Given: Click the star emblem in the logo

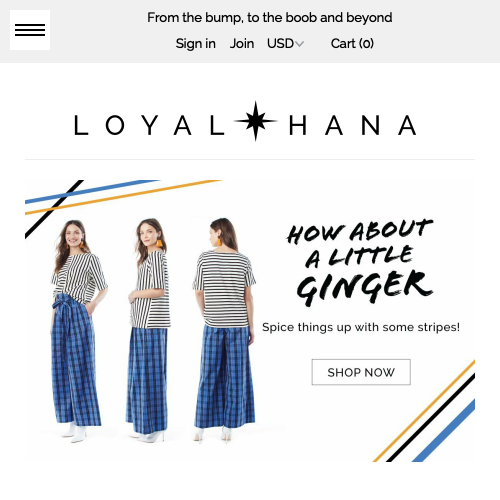Looking at the screenshot, I should click(x=256, y=121).
